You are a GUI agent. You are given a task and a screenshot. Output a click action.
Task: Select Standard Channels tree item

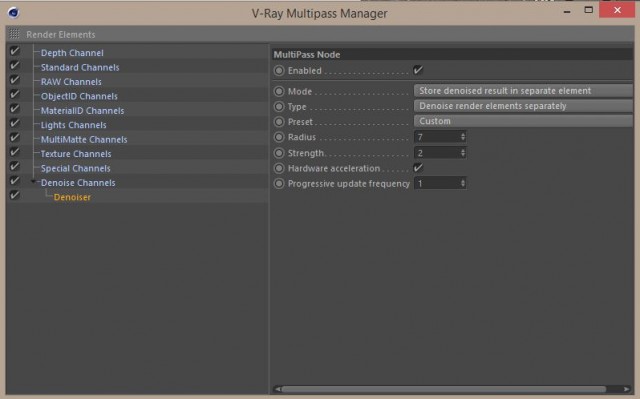tap(80, 67)
